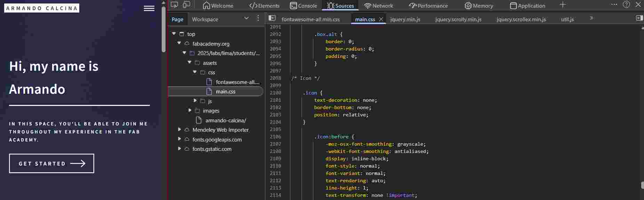Toggle the navigator sidebar icon
Image resolution: width=644 pixels, height=200 pixels.
[x=272, y=18]
